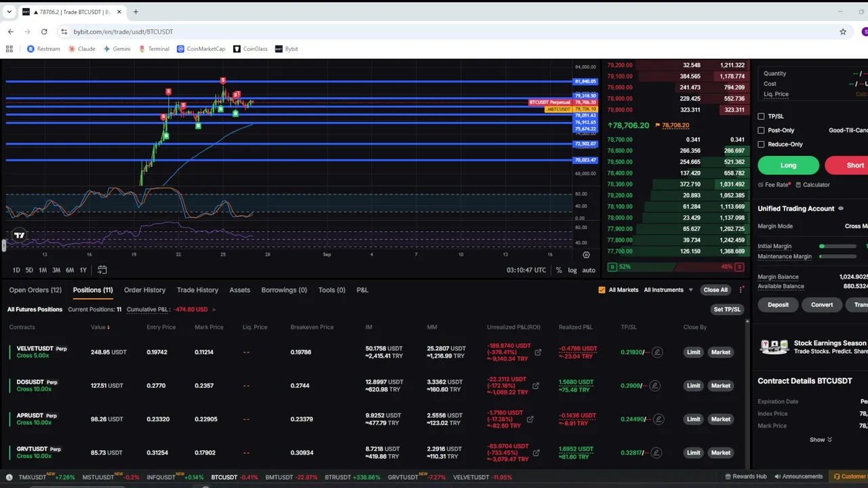Image resolution: width=868 pixels, height=488 pixels.
Task: Close DOSUSDT position by Limit
Action: click(x=693, y=386)
